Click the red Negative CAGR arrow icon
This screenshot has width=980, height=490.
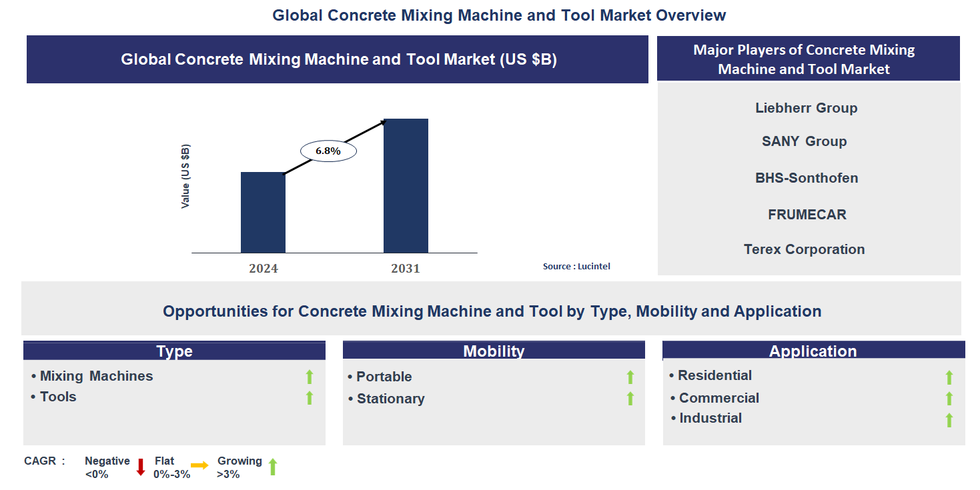click(139, 465)
